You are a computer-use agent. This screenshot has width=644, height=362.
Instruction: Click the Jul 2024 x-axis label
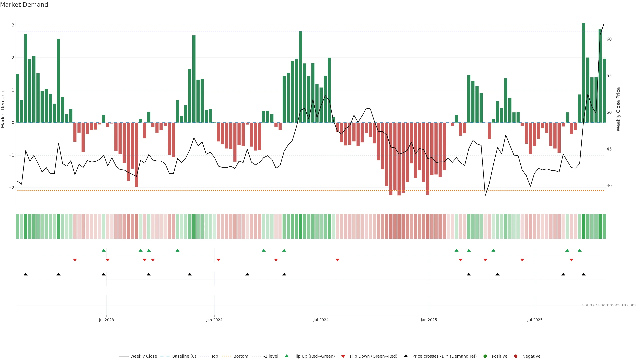click(321, 320)
